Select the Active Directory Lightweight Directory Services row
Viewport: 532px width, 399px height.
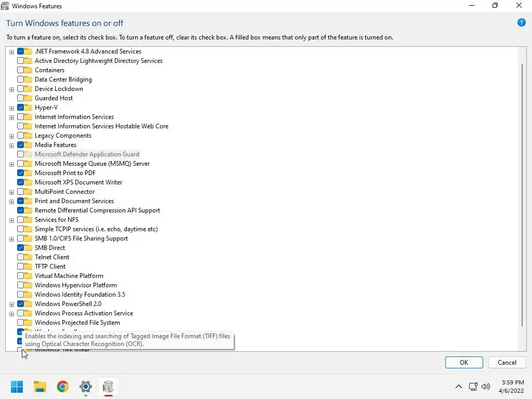click(x=98, y=61)
